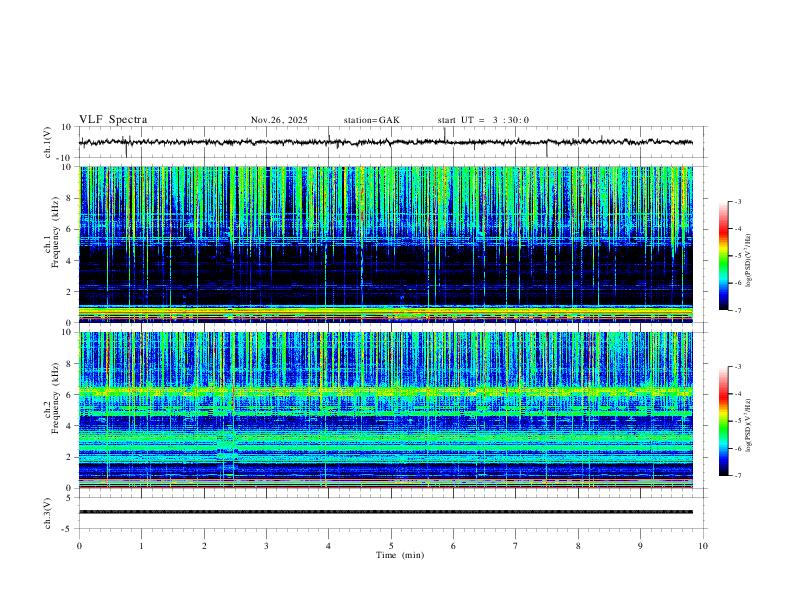Click the time axis tick label 2
The height and width of the screenshot is (612, 792).
tap(204, 546)
